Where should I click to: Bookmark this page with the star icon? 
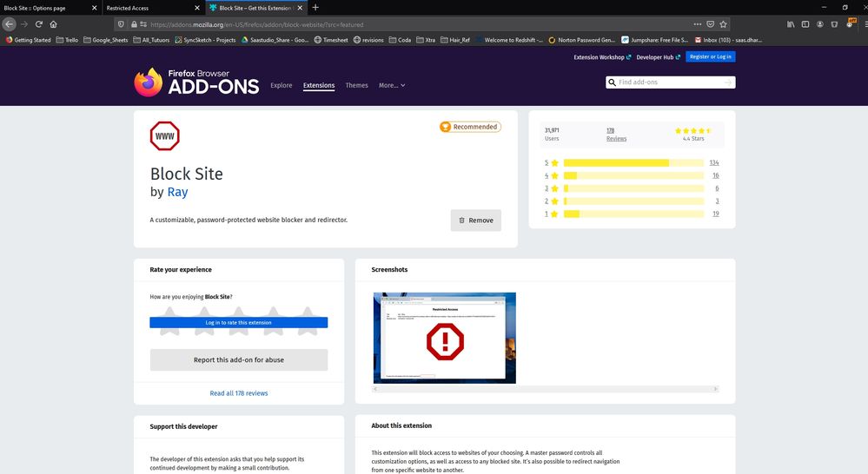(x=723, y=24)
